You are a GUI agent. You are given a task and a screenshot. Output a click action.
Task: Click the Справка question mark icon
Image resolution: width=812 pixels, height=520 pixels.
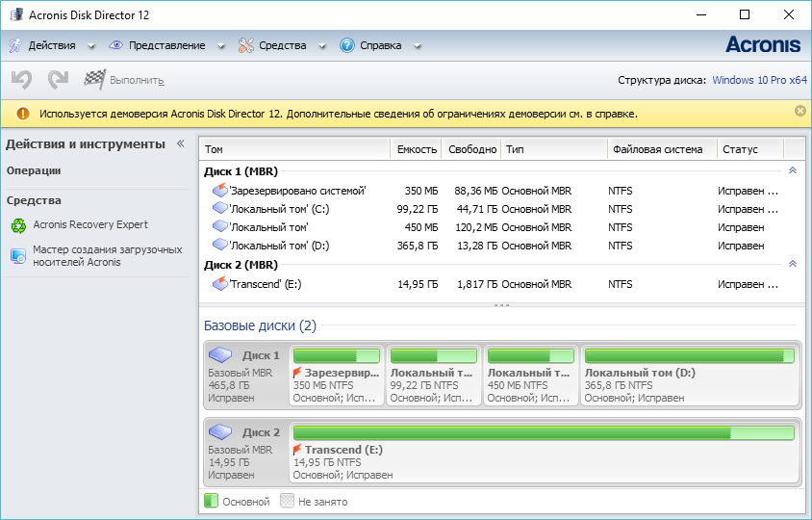347,45
